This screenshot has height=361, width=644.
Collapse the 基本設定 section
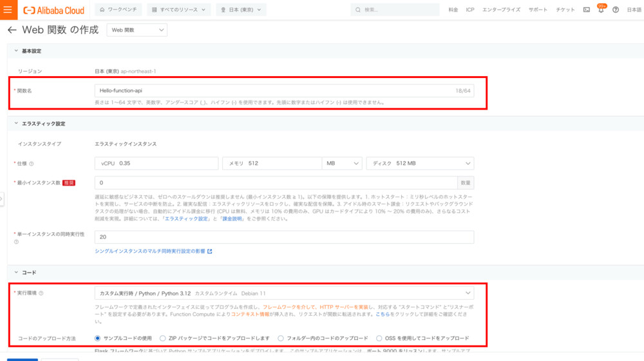16,51
